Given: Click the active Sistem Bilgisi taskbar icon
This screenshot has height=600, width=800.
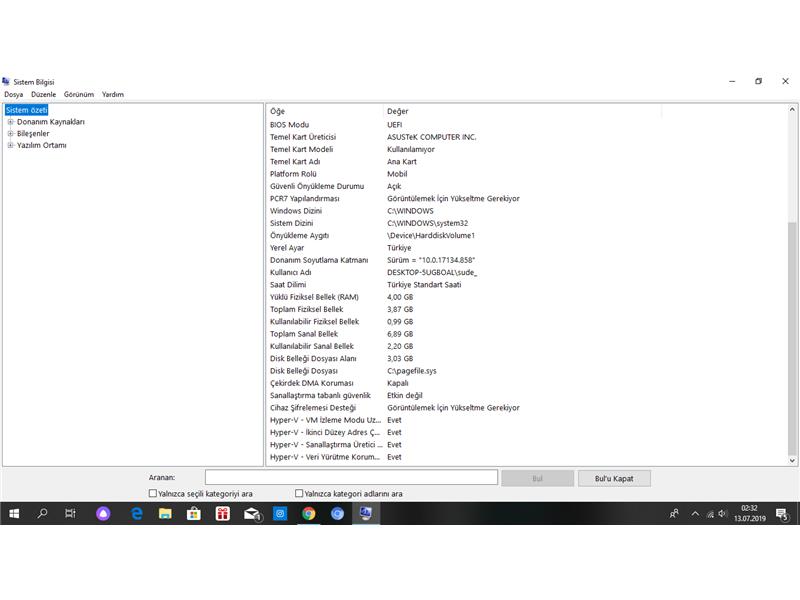Looking at the screenshot, I should pos(366,513).
